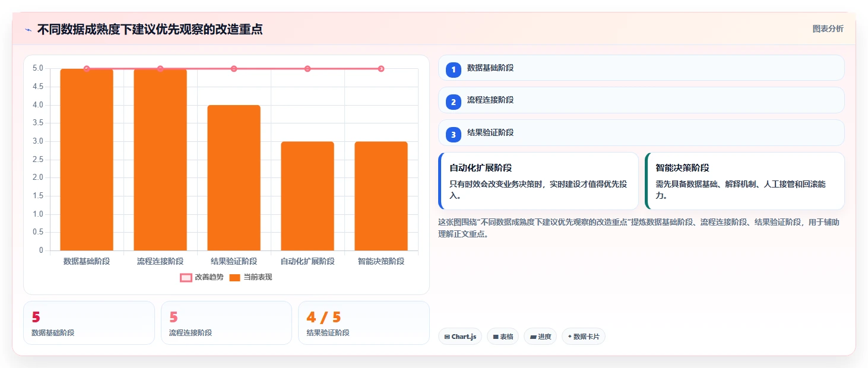Click the x-axis label 自动化扩展阶段
Screen dimensions: 868x368
point(308,261)
